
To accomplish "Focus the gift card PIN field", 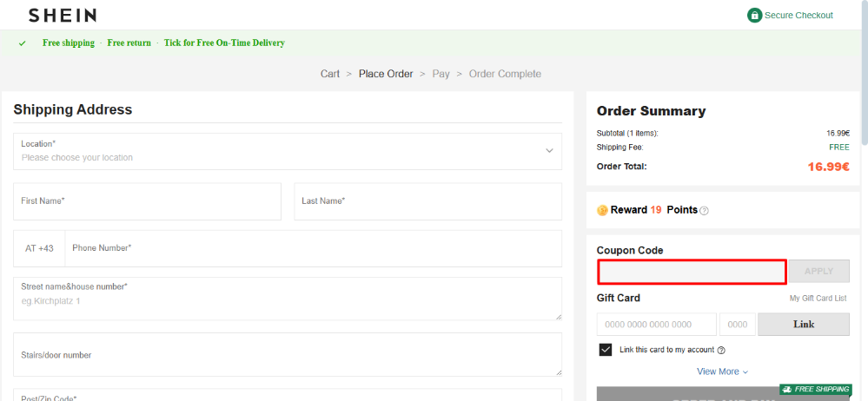I will point(738,324).
